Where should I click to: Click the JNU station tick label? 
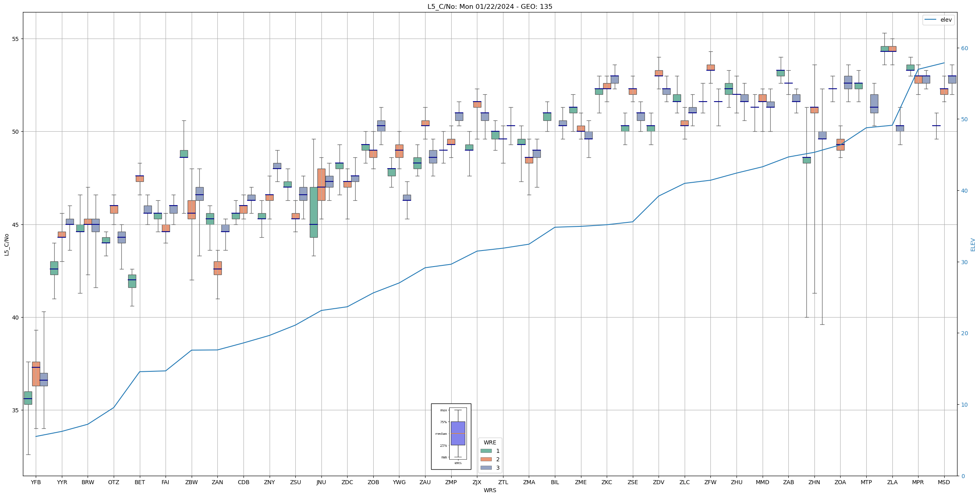click(321, 482)
